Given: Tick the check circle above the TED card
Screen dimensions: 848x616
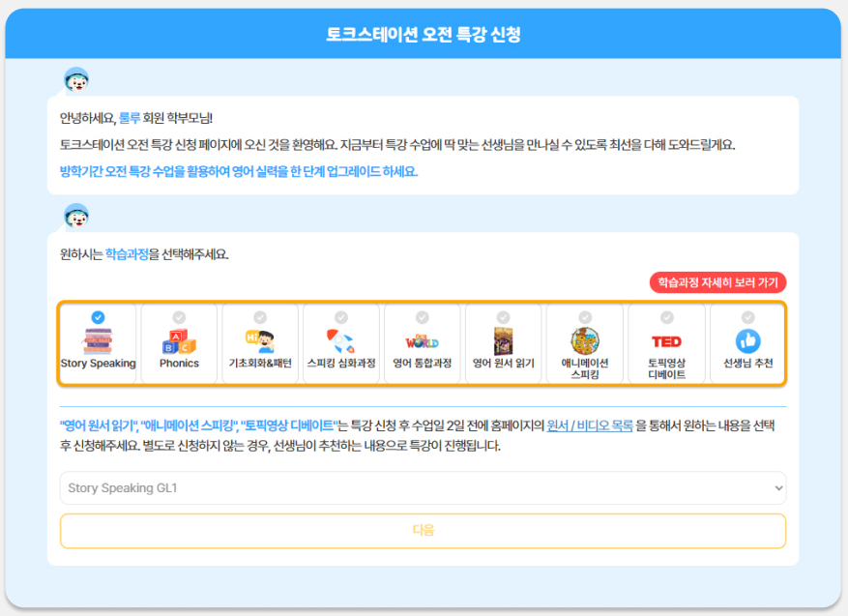Looking at the screenshot, I should click(666, 317).
